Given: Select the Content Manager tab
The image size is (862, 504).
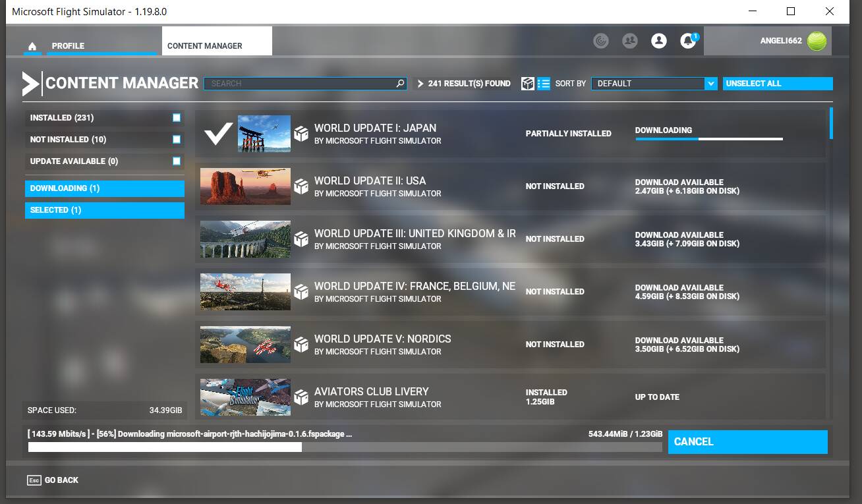Looking at the screenshot, I should (x=205, y=46).
